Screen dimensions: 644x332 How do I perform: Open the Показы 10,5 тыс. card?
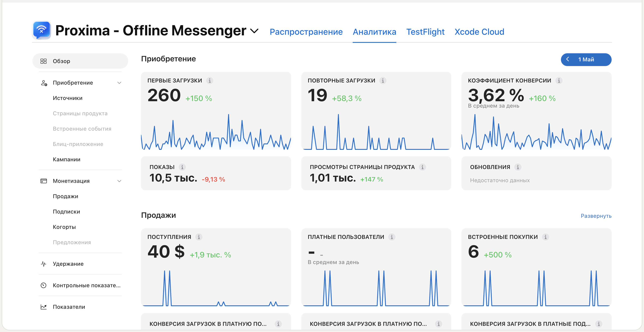click(x=216, y=173)
